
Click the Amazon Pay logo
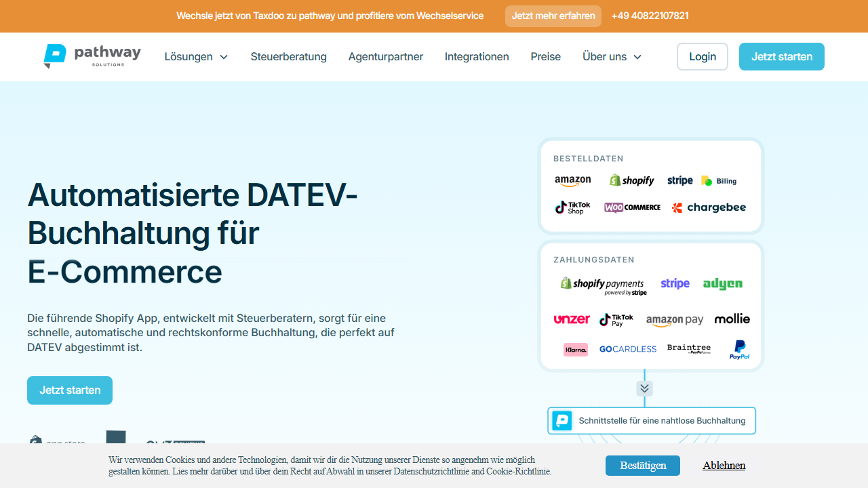675,321
